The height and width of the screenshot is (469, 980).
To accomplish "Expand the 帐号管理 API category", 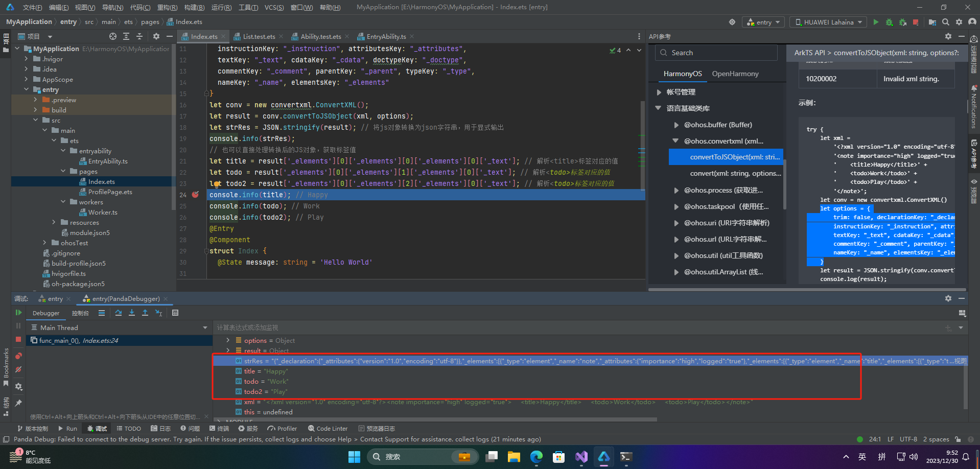I will pyautogui.click(x=659, y=92).
